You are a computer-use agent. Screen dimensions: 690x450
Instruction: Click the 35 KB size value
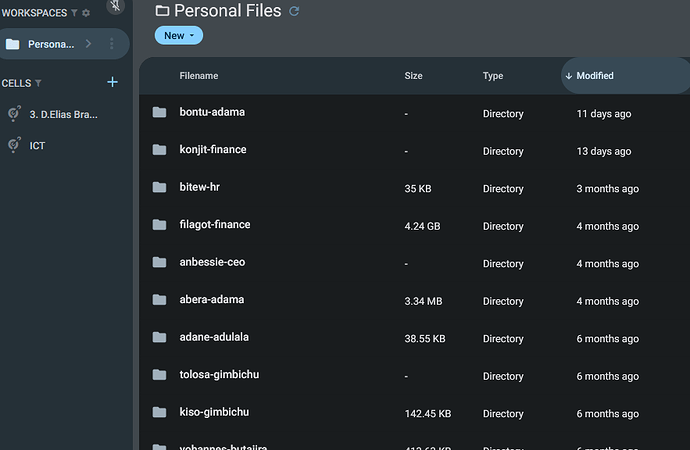coord(418,189)
